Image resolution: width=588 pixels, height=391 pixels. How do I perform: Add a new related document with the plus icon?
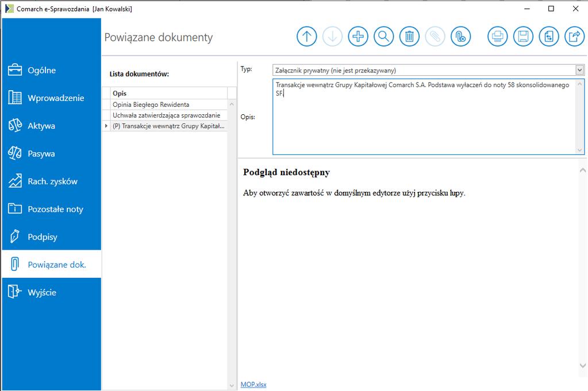click(x=358, y=36)
